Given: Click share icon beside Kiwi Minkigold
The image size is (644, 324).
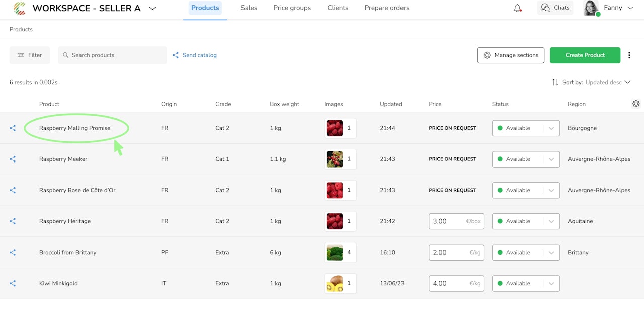Looking at the screenshot, I should [13, 284].
